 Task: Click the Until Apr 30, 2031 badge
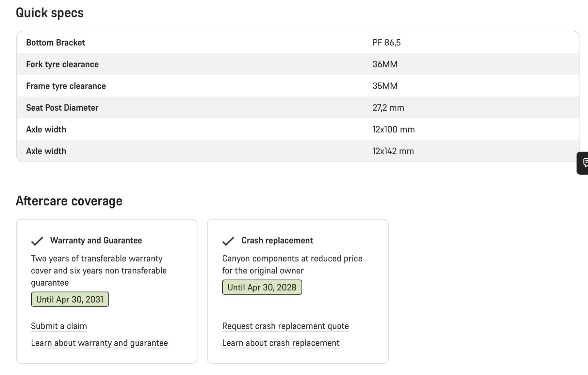pos(70,299)
